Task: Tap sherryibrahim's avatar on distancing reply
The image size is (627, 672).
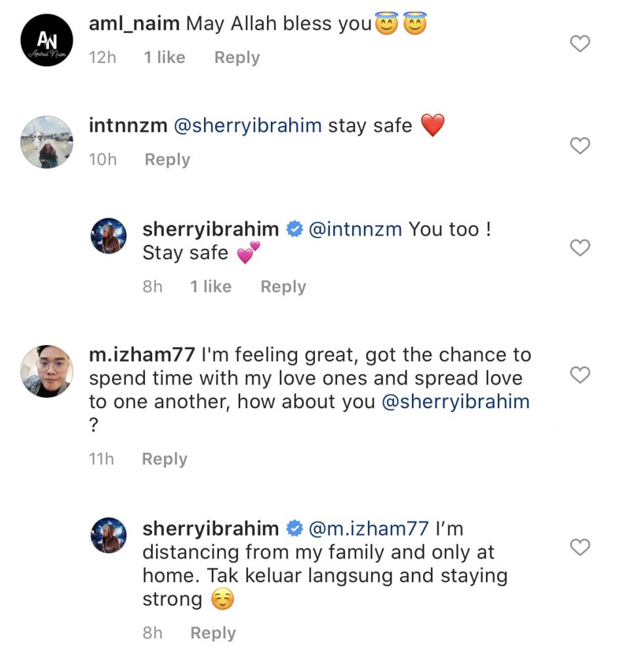Action: (108, 535)
